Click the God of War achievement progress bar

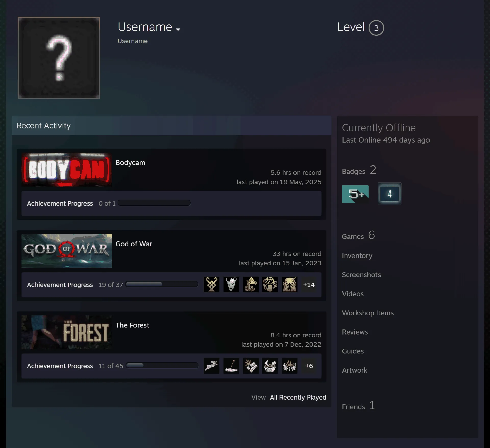pyautogui.click(x=162, y=284)
